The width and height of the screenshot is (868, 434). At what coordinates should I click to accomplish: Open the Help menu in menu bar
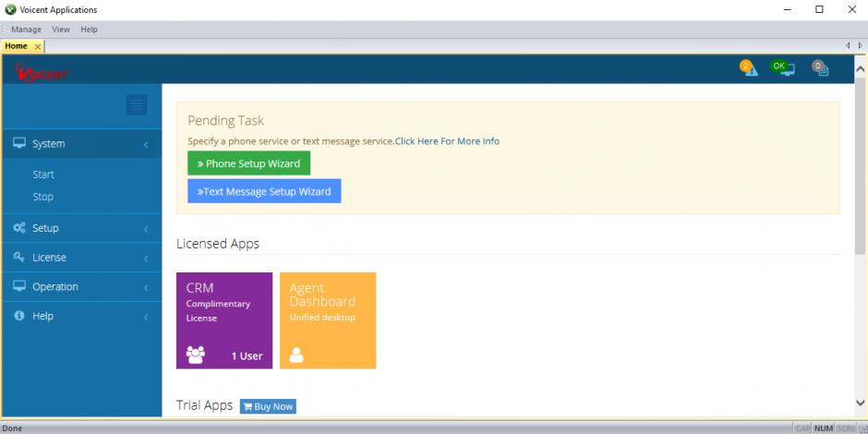[90, 30]
